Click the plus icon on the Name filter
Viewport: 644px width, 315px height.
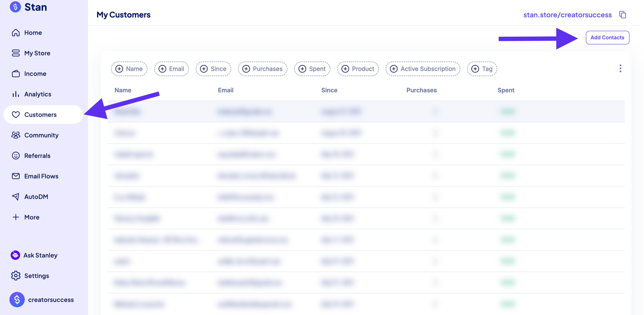[119, 69]
